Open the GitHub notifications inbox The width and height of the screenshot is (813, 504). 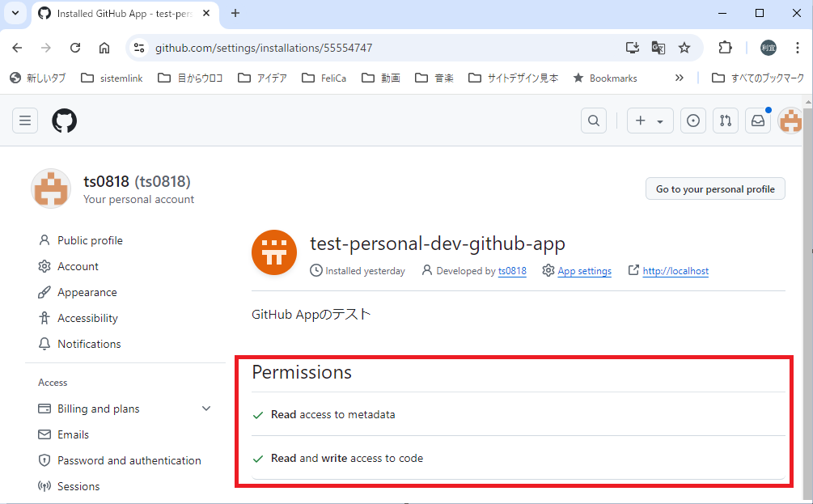click(757, 120)
